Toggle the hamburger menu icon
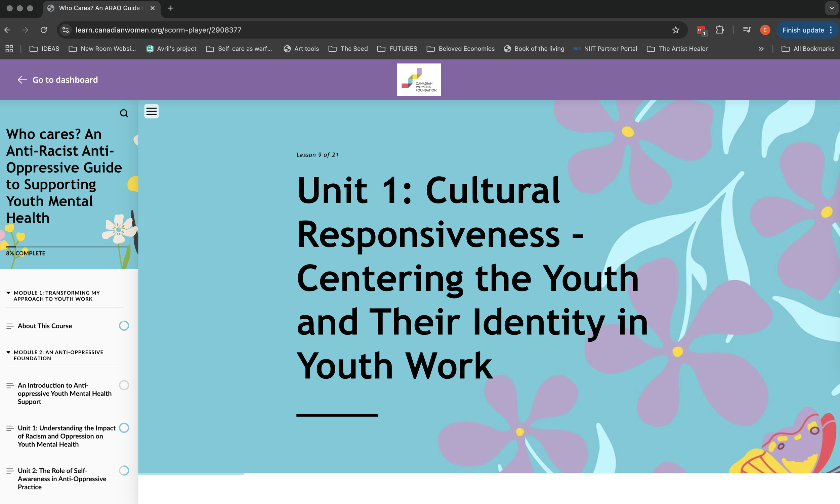840x504 pixels. (151, 111)
